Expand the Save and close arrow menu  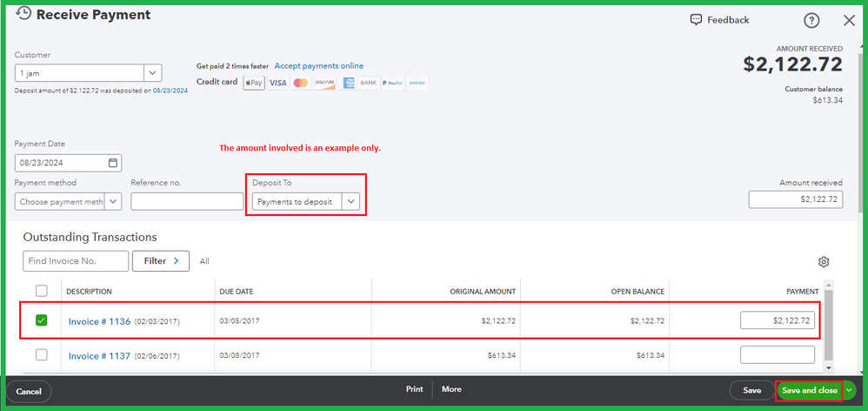click(x=849, y=390)
